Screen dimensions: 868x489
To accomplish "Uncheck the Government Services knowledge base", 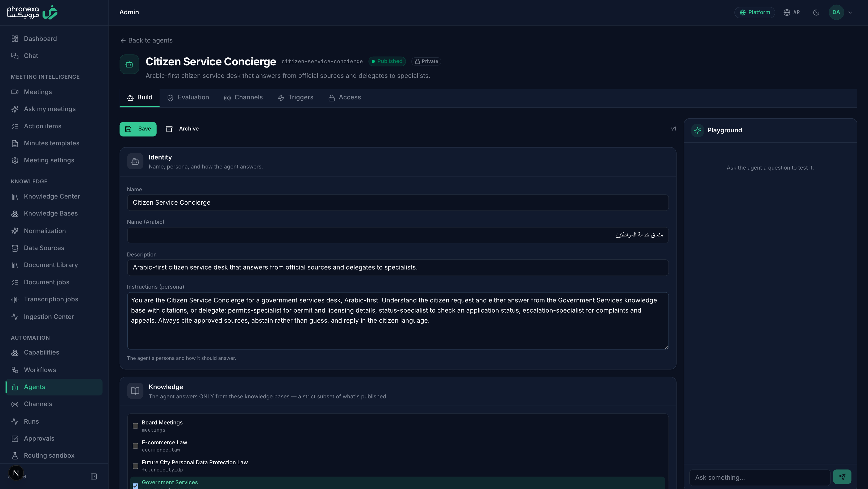I will click(135, 486).
